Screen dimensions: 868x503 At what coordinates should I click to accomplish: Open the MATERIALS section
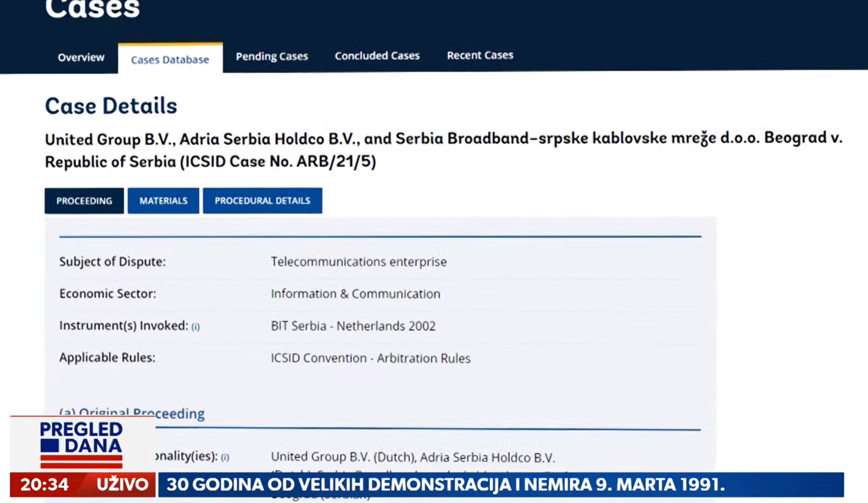tap(163, 201)
